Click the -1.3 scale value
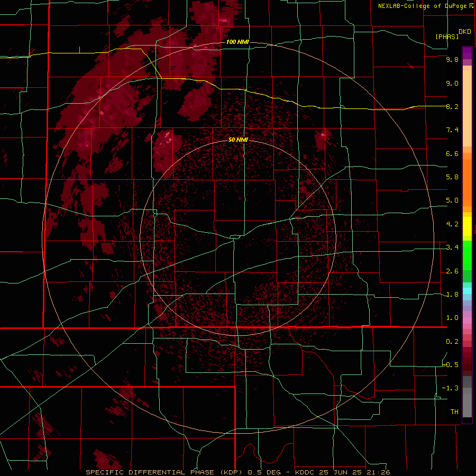 451,388
